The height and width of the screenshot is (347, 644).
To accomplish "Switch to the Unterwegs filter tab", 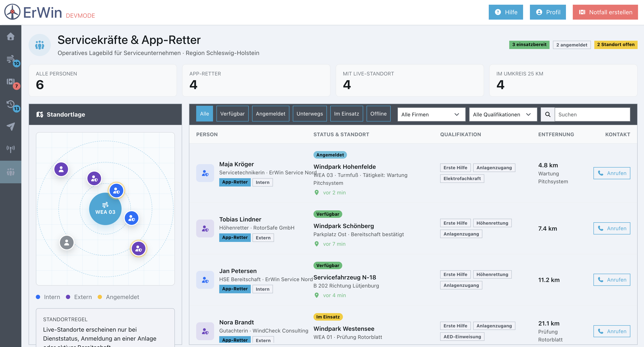I will [x=309, y=114].
